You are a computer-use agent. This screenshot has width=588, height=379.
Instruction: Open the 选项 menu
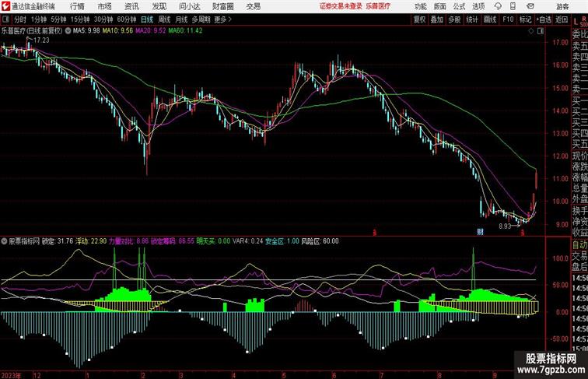point(478,6)
